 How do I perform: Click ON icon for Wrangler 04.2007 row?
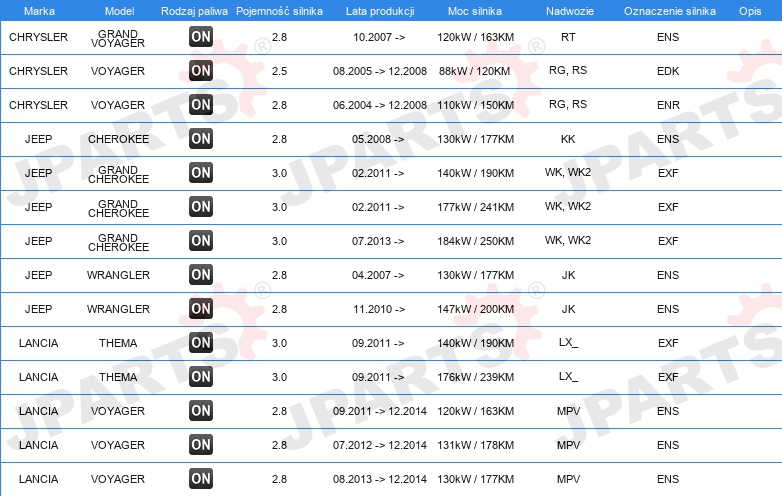coord(201,274)
